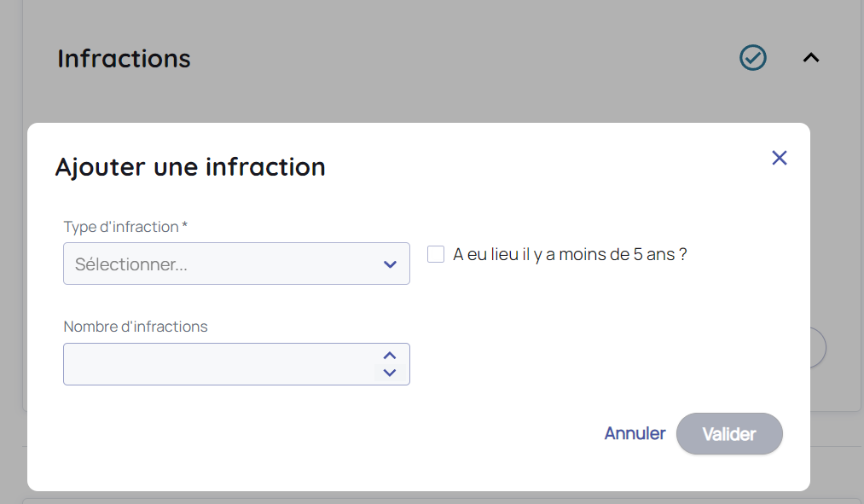The width and height of the screenshot is (864, 504).
Task: Decrease Nombre d'infractions with the down arrow
Action: click(x=390, y=373)
